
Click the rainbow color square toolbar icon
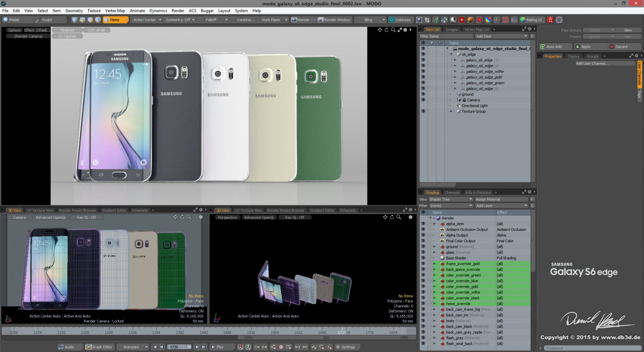488,20
